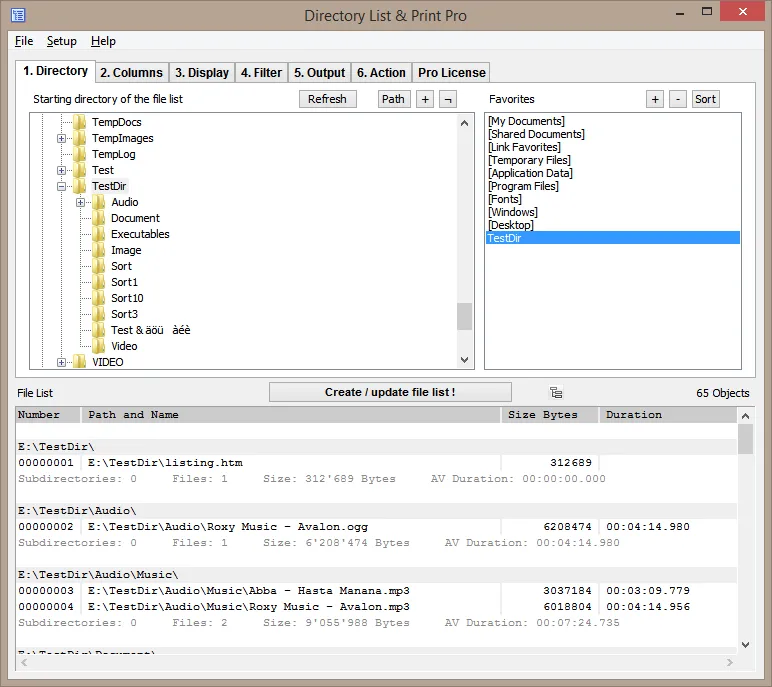Select the Video subfolder under TestDir

click(124, 346)
